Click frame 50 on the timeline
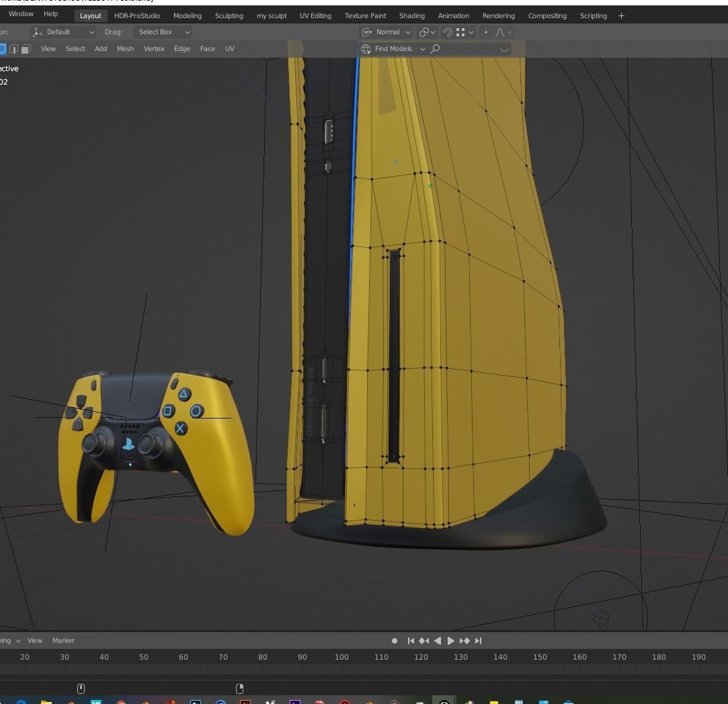Image resolution: width=728 pixels, height=704 pixels. (144, 657)
